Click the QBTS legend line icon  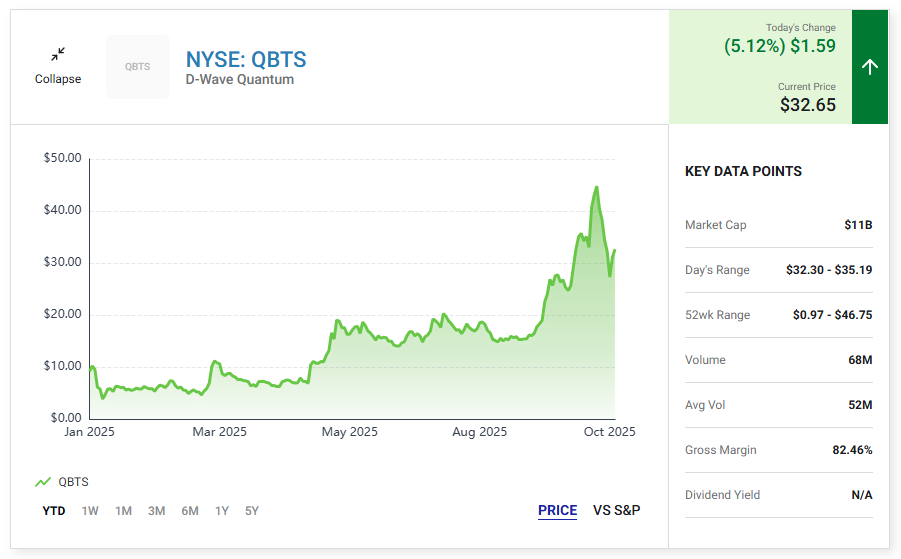point(43,482)
